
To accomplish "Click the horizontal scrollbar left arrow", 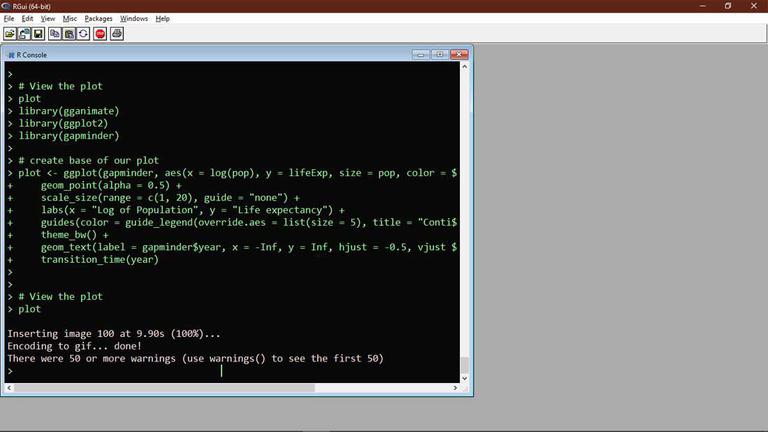I will click(x=9, y=387).
